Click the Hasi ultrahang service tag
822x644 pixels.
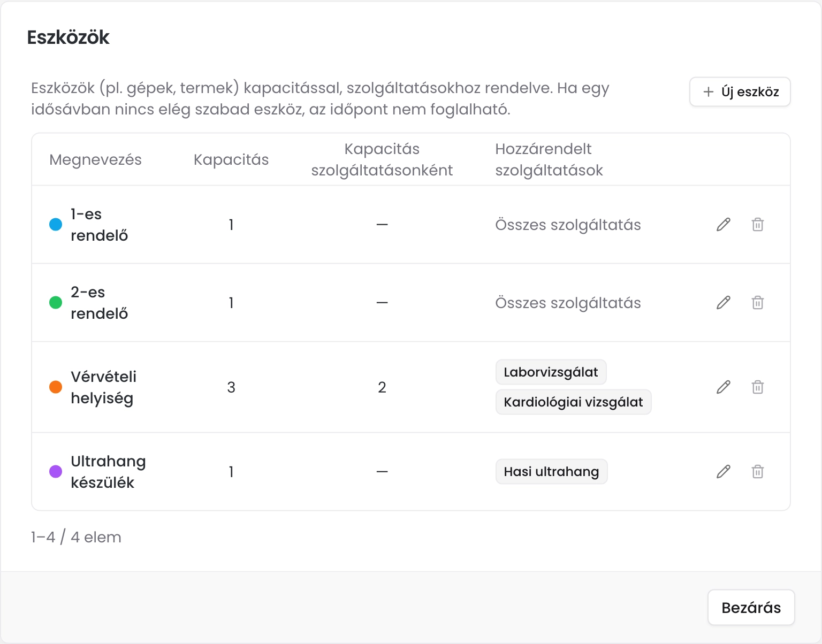(x=552, y=472)
